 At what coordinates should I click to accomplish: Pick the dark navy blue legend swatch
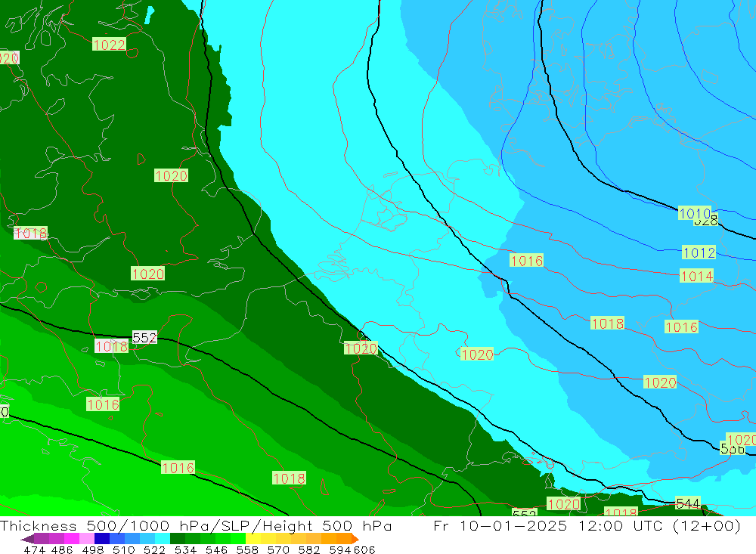click(101, 539)
